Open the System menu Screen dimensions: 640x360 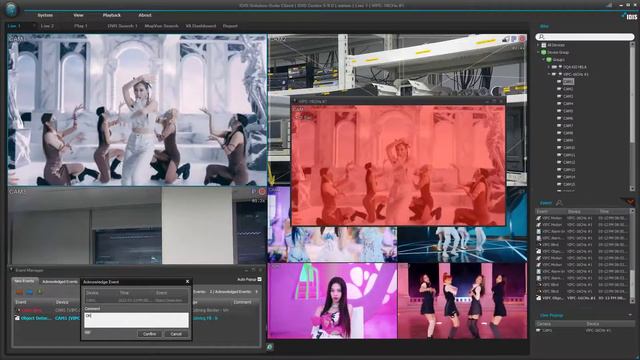45,15
